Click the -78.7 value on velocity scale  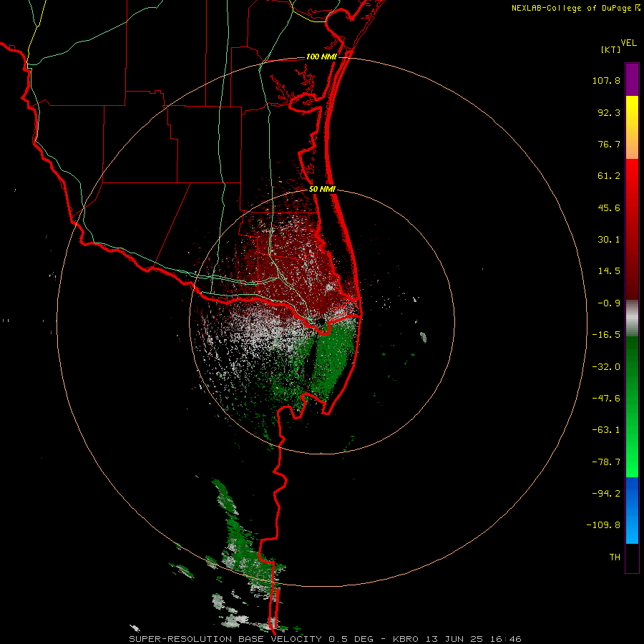(606, 462)
